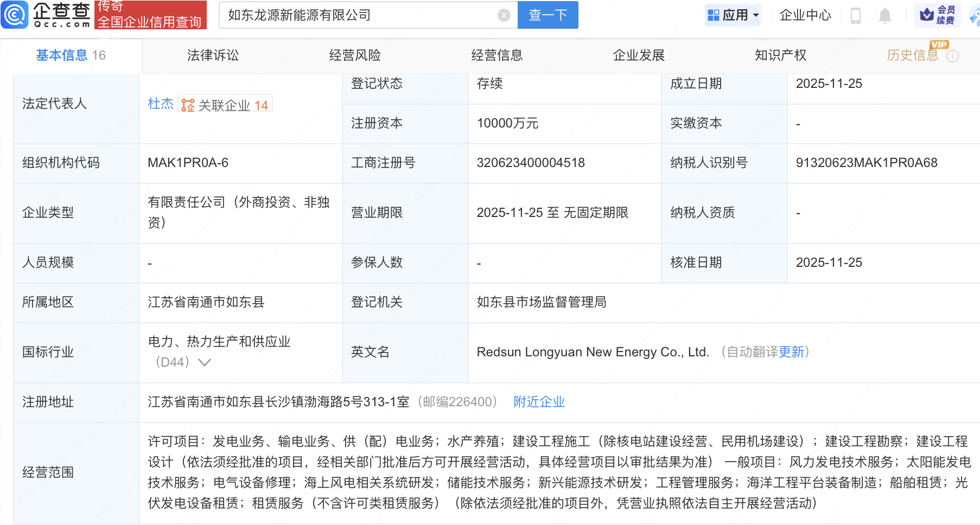This screenshot has width=980, height=525.
Task: Switch to the 经营风险 tab
Action: coord(355,55)
